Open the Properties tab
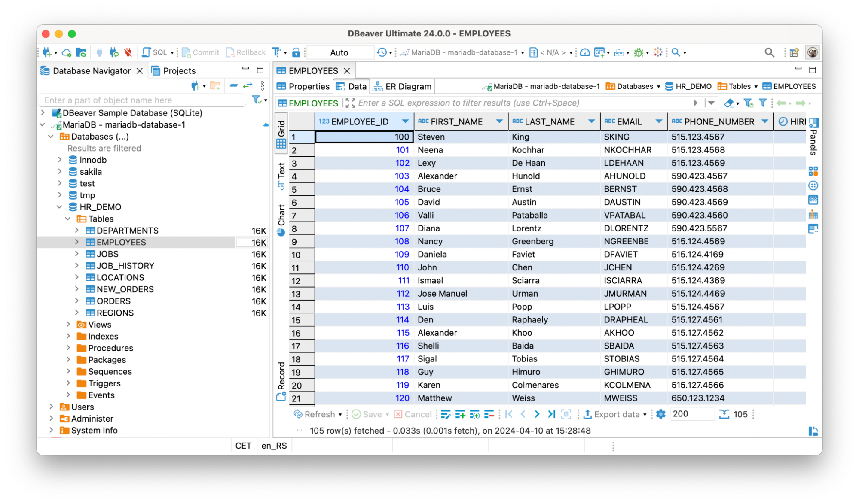 [x=303, y=86]
